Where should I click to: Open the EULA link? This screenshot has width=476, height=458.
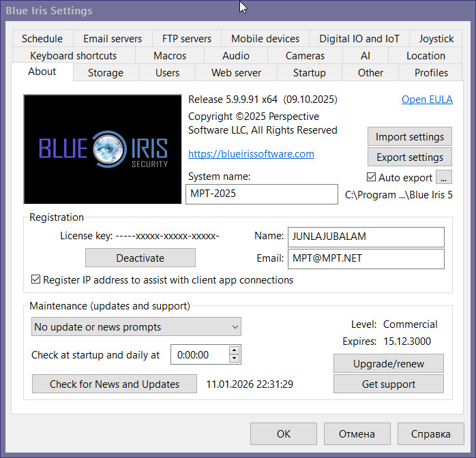click(x=427, y=100)
